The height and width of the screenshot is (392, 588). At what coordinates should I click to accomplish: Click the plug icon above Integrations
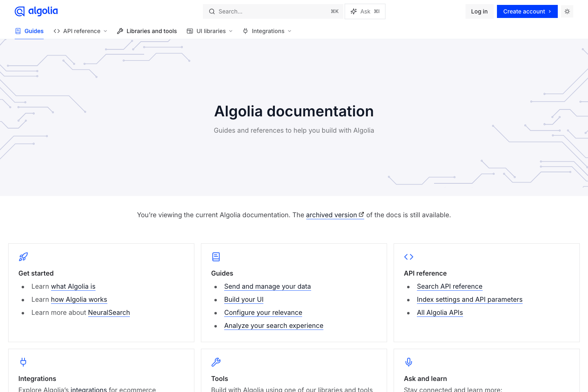(x=23, y=362)
